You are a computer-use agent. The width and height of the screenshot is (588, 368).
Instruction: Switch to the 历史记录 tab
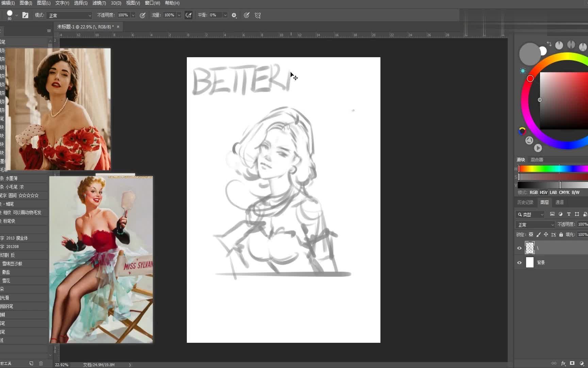point(525,202)
